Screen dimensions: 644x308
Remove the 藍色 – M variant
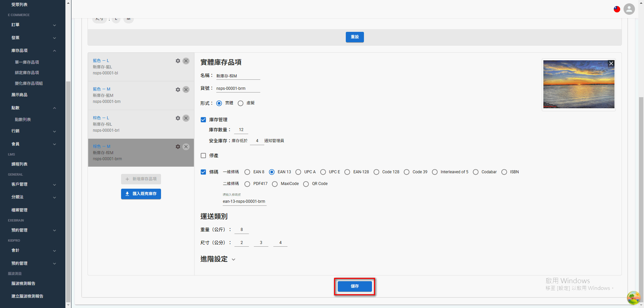pyautogui.click(x=186, y=89)
